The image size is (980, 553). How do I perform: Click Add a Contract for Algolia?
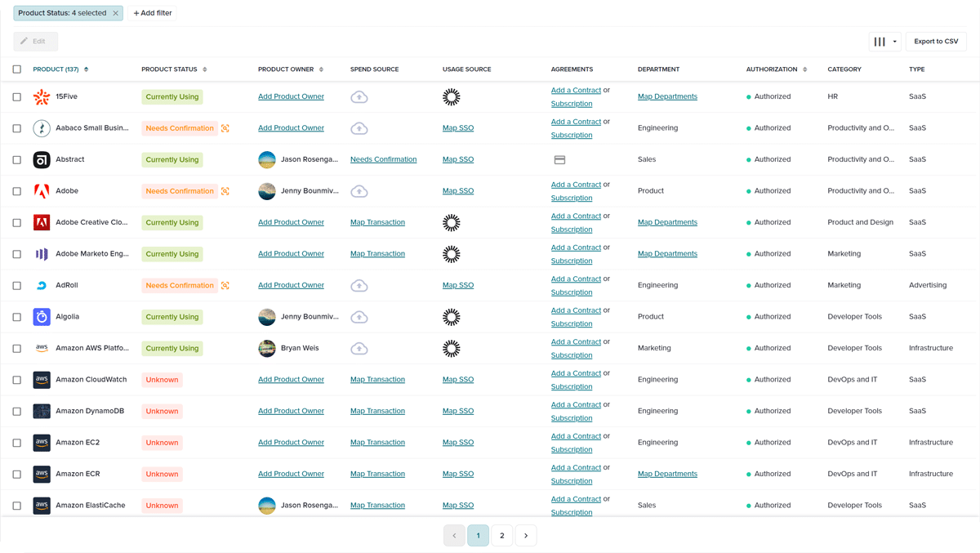pyautogui.click(x=576, y=310)
